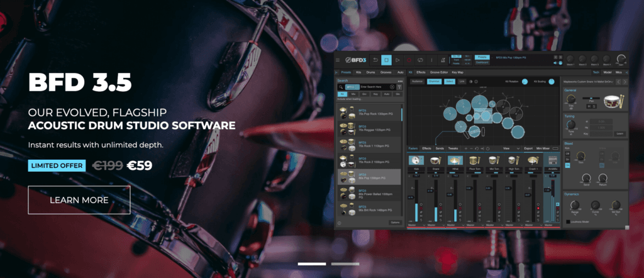Switch to the Groove Editor tab
644x278 pixels.
point(440,72)
